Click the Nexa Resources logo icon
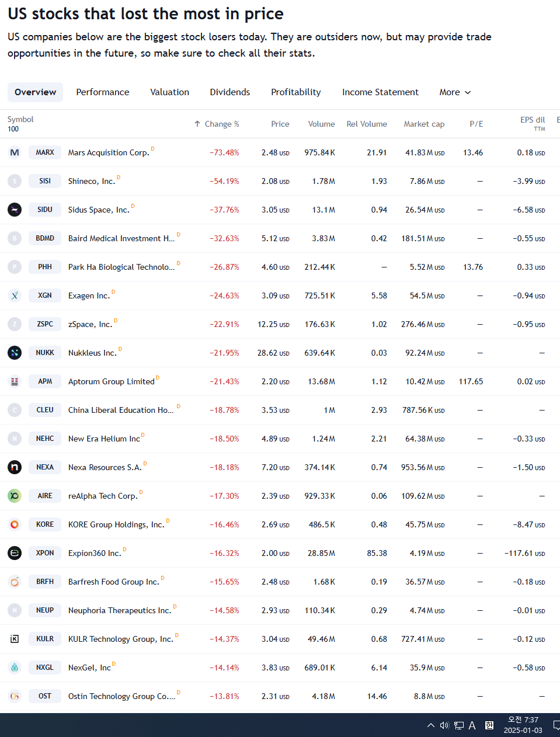This screenshot has height=737, width=560. tap(15, 467)
